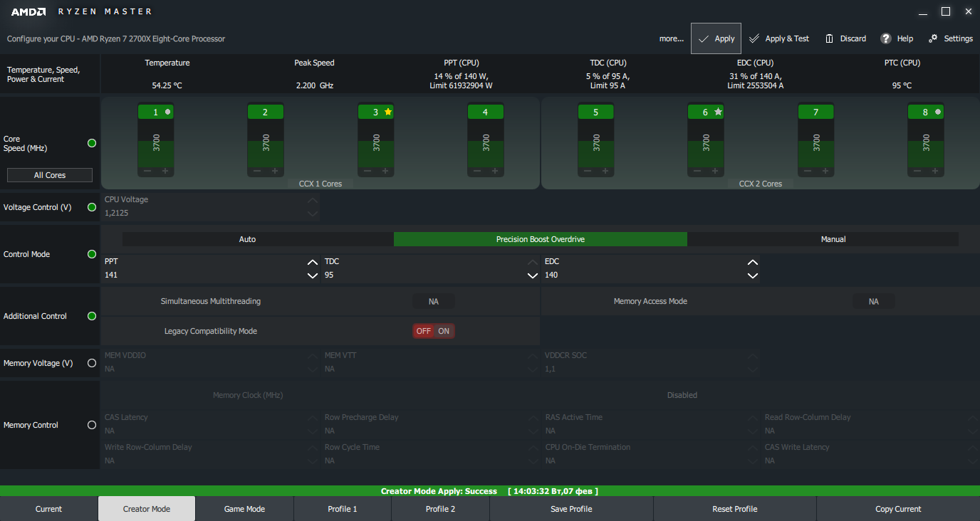
Task: Increase core 8 speed with plus
Action: 935,171
